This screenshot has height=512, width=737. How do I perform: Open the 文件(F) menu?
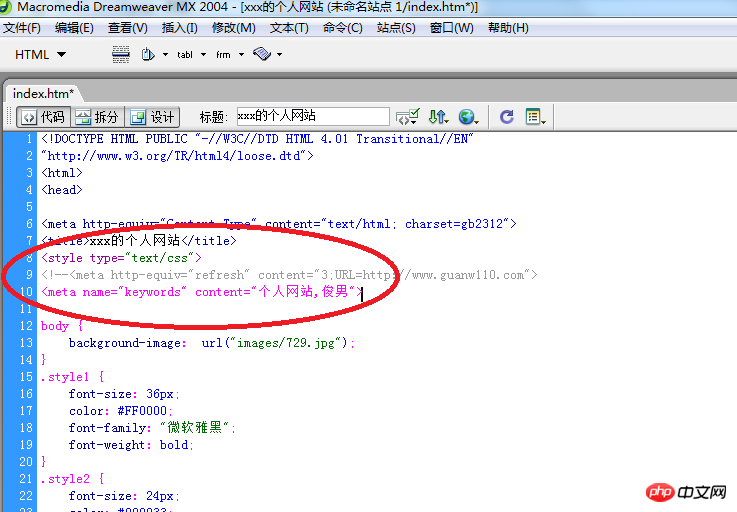[x=22, y=28]
